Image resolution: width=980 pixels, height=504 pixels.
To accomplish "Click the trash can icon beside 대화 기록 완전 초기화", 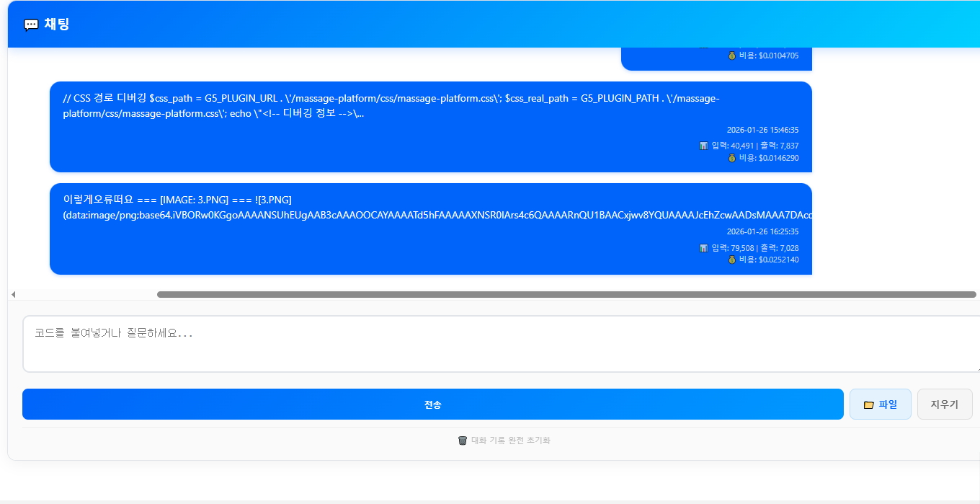I will 463,441.
